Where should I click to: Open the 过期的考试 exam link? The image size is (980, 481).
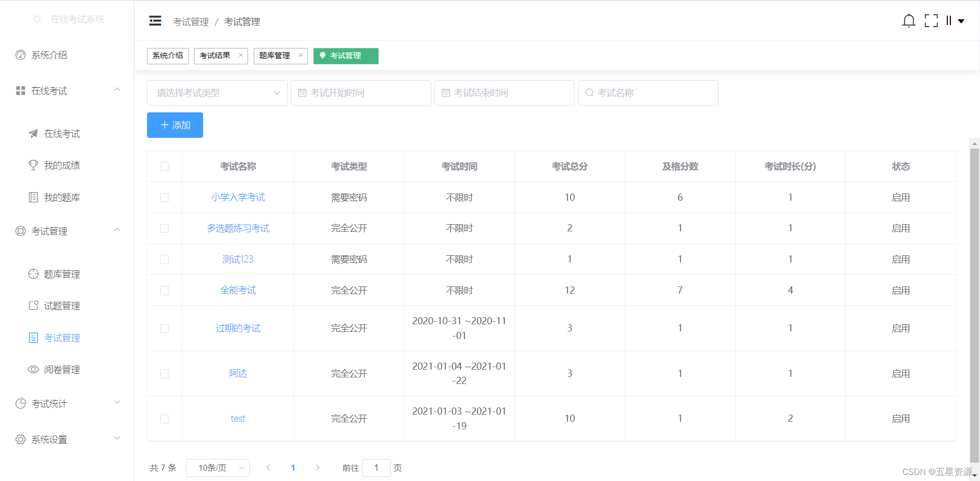[238, 328]
